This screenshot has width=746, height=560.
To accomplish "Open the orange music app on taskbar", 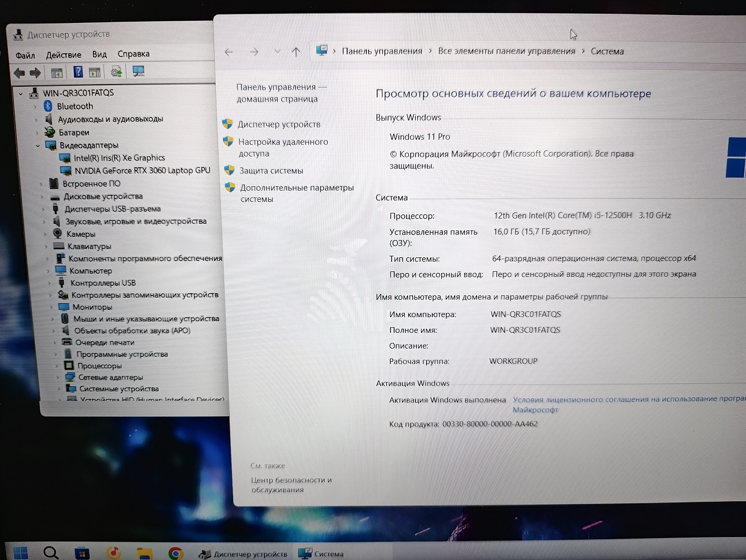I will point(114,553).
